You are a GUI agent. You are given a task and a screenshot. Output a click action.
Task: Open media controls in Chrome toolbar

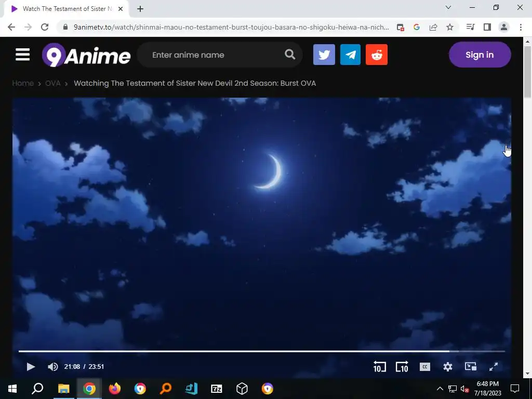470,27
